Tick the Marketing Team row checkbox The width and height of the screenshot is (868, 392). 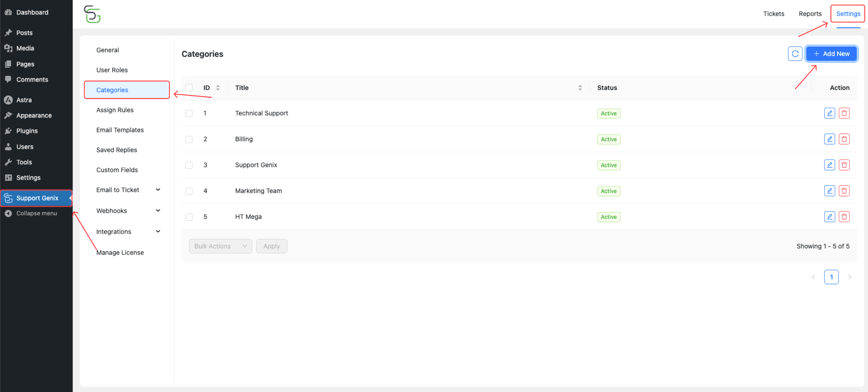(189, 191)
